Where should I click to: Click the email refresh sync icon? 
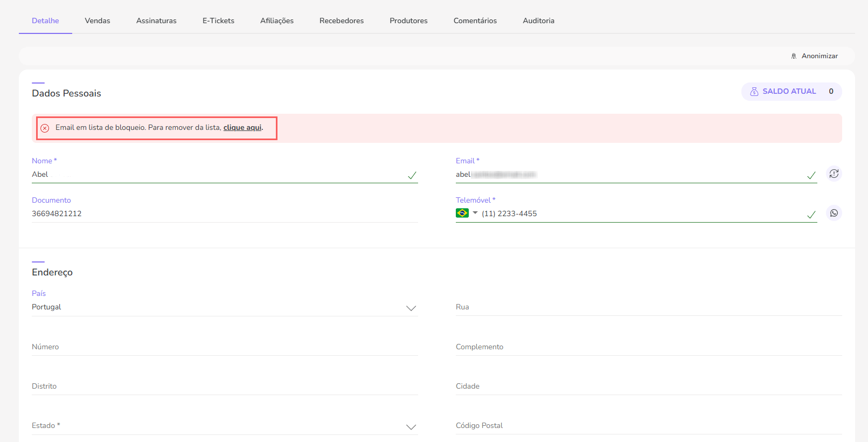834,174
